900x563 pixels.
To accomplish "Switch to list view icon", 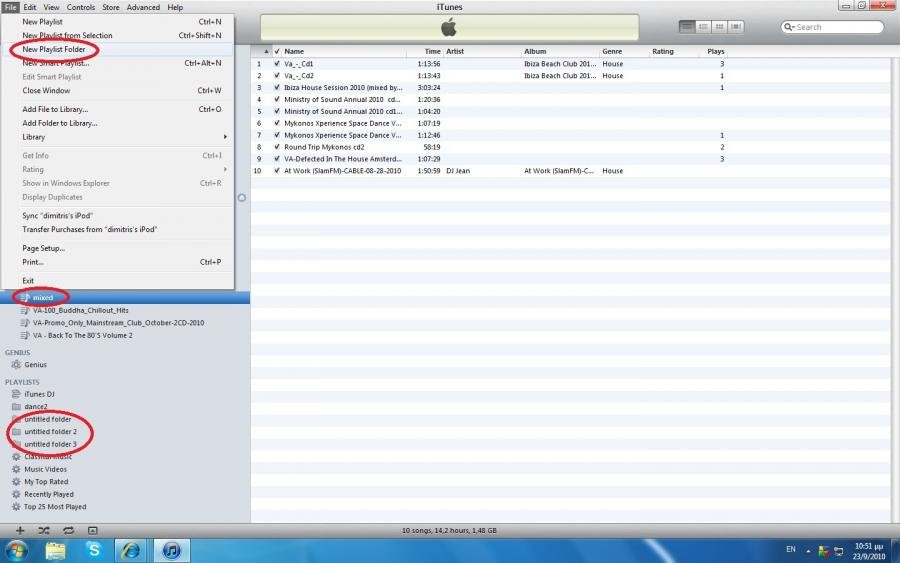I will point(686,27).
